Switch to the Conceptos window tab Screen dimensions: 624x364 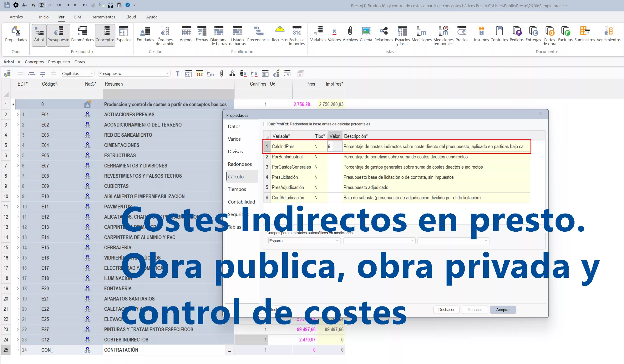coord(34,62)
